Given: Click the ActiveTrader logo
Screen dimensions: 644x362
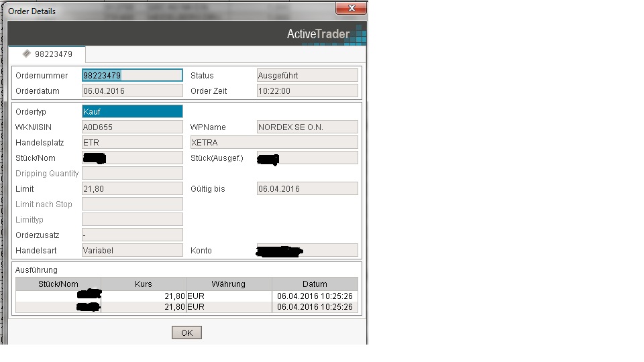Looking at the screenshot, I should [x=318, y=34].
